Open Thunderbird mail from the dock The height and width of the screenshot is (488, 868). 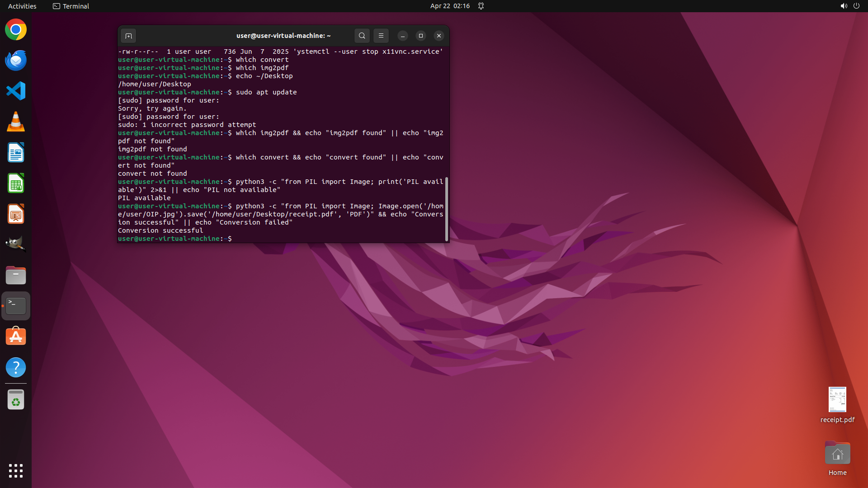click(x=16, y=61)
